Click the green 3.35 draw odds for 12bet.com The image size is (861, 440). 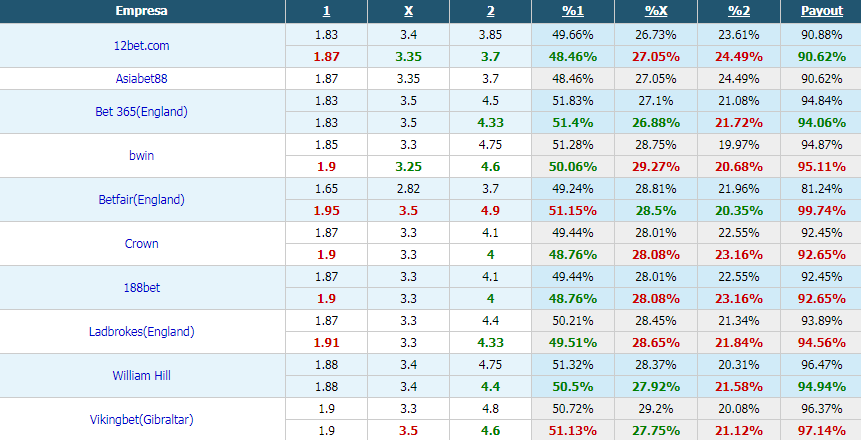point(409,57)
